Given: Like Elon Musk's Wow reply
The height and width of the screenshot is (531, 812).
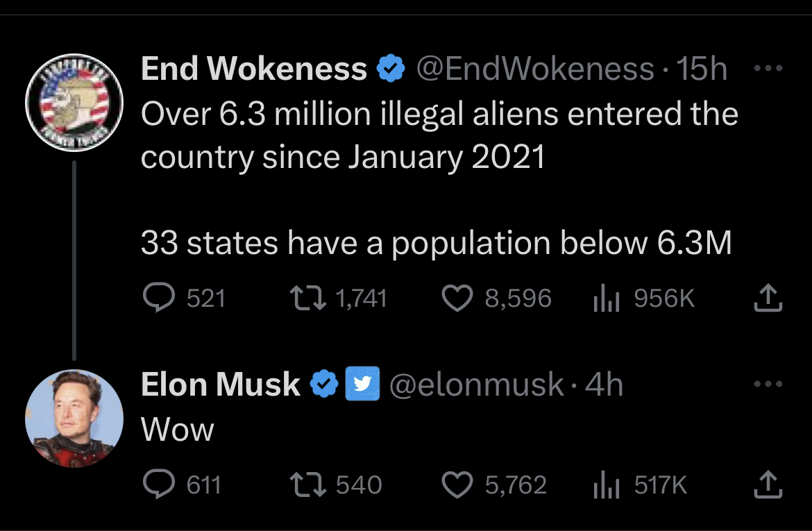Looking at the screenshot, I should (x=457, y=484).
